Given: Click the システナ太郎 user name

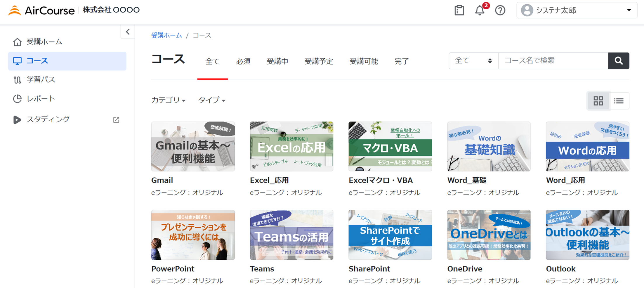Looking at the screenshot, I should click(x=556, y=11).
